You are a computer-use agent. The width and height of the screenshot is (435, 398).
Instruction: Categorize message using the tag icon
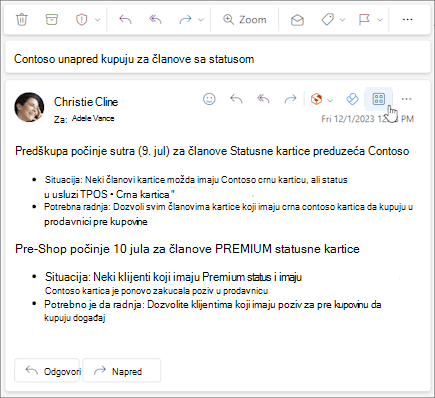coord(327,20)
